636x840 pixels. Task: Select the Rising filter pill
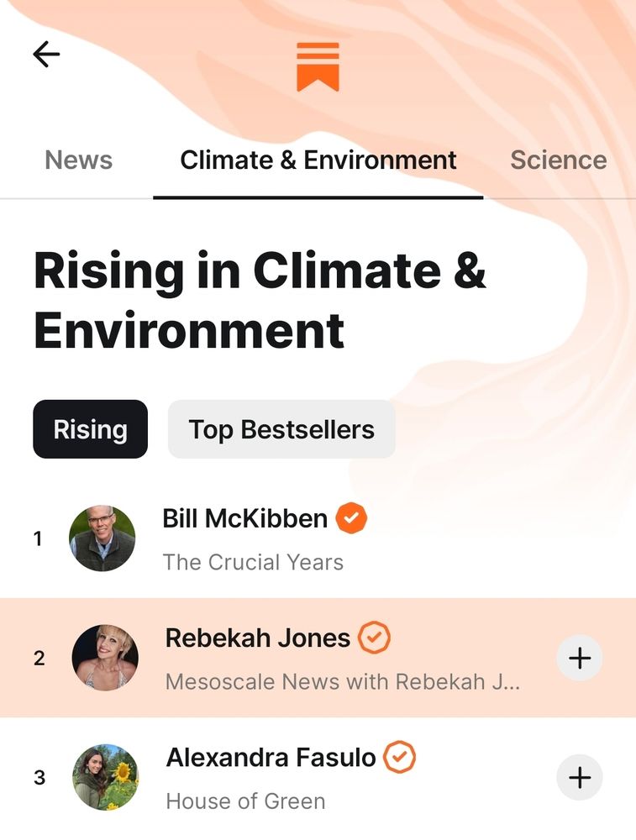tap(90, 429)
